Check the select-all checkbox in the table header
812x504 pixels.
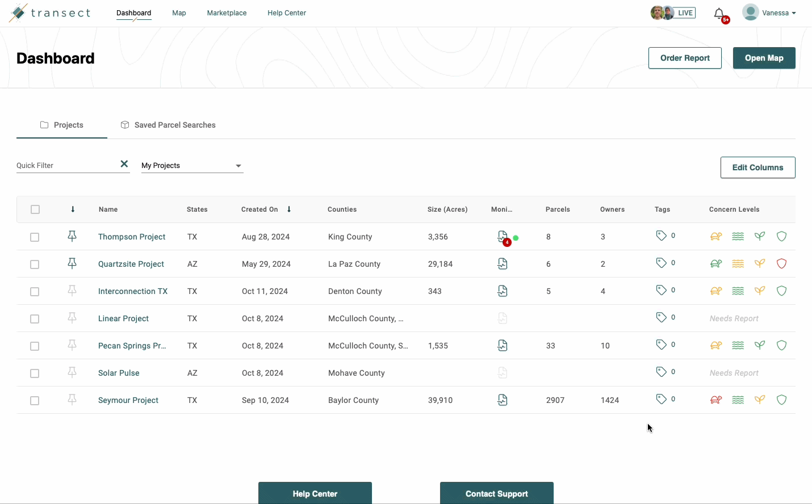35,209
